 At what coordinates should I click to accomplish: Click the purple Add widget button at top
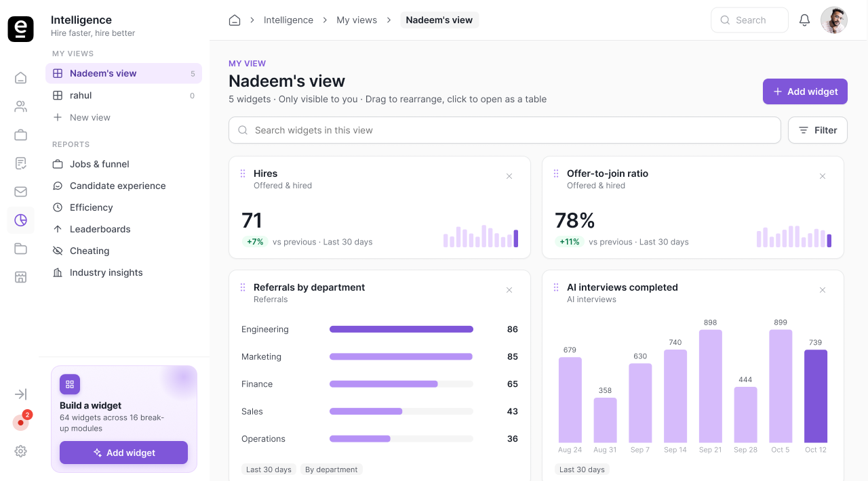[805, 91]
